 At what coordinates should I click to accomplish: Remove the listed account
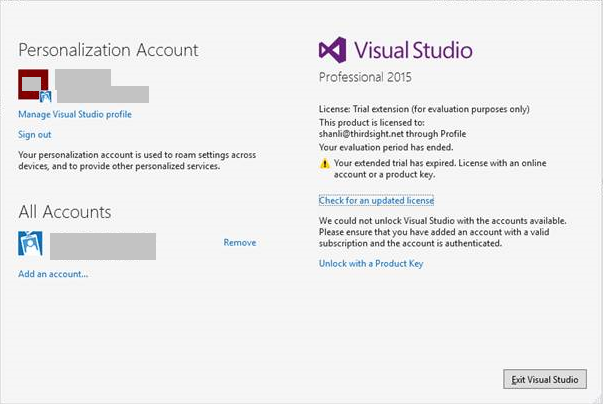click(x=240, y=243)
